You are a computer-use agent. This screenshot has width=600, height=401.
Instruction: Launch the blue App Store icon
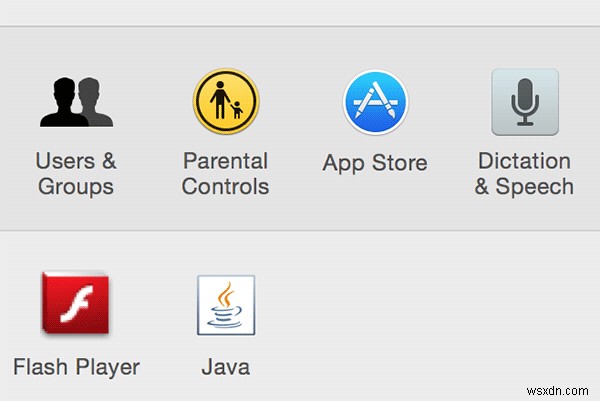[375, 102]
